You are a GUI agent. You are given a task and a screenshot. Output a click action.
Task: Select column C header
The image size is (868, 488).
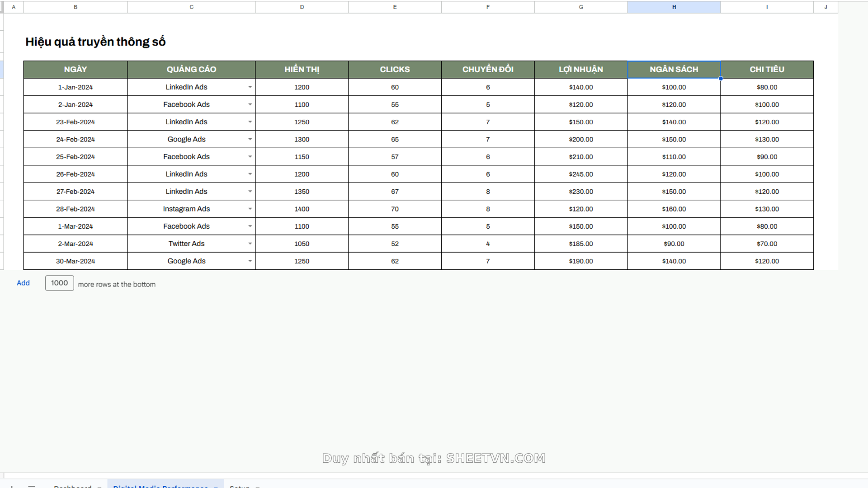[x=191, y=7]
